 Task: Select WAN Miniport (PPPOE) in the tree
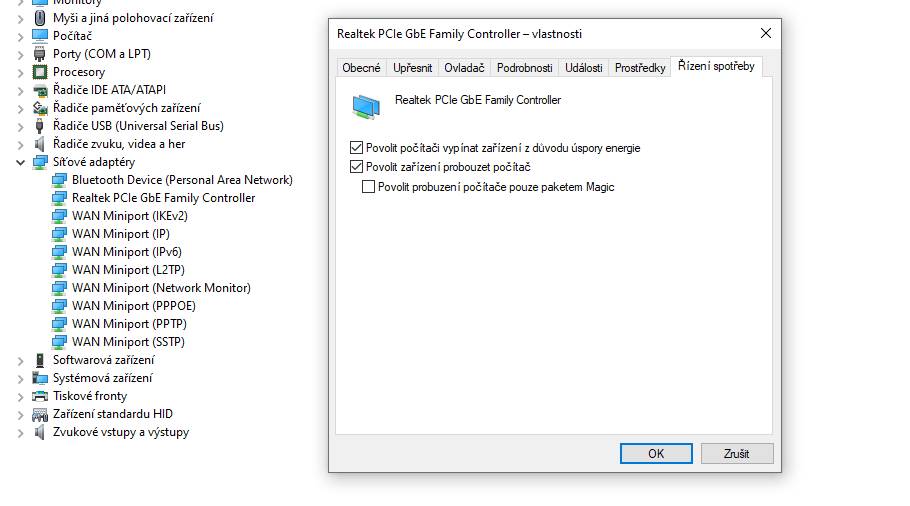133,306
